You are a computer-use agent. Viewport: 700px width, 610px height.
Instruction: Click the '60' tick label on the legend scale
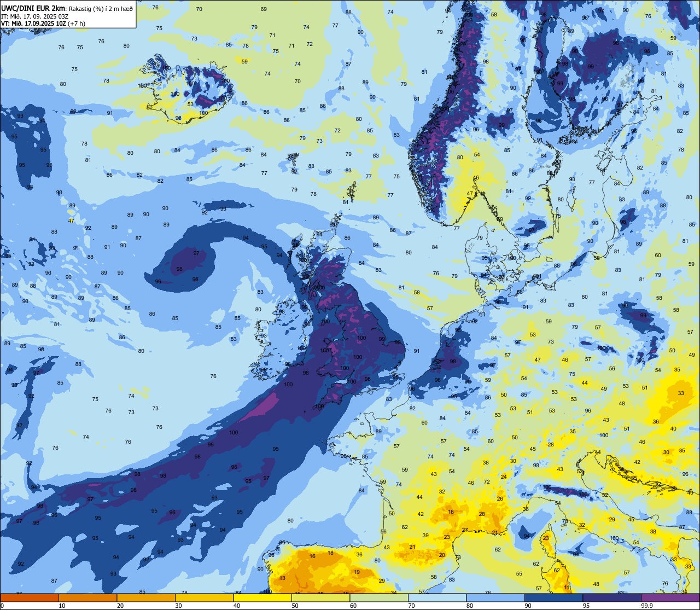[353, 606]
